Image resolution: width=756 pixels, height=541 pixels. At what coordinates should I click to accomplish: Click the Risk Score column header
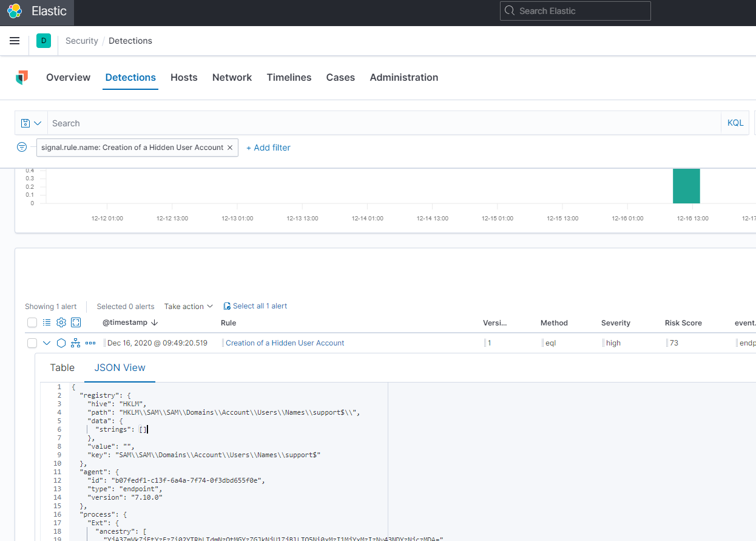[683, 322]
